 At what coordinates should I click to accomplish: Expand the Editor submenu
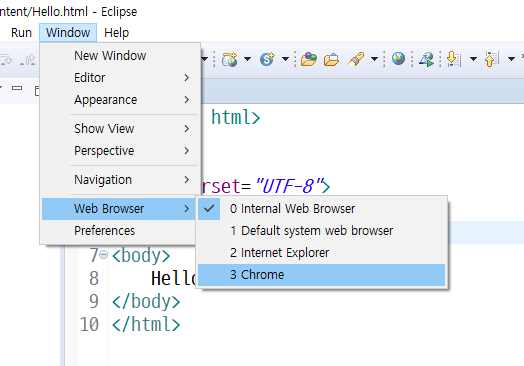[120, 78]
